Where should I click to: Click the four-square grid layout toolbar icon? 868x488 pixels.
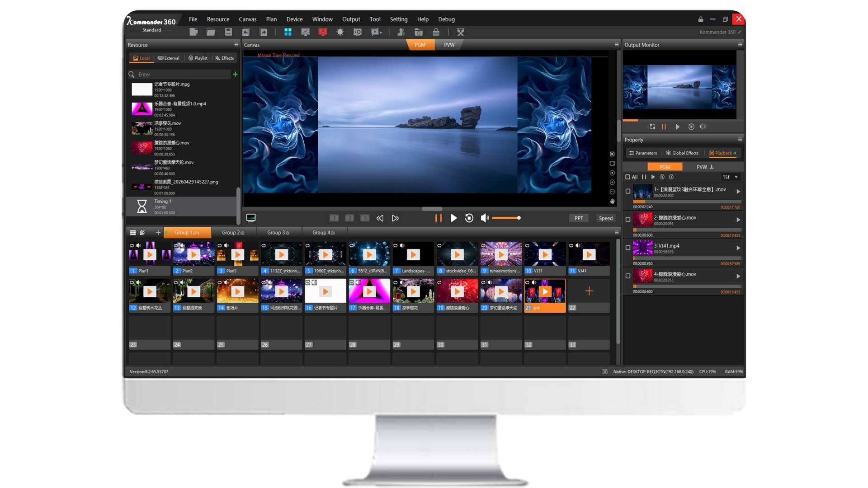[x=288, y=32]
